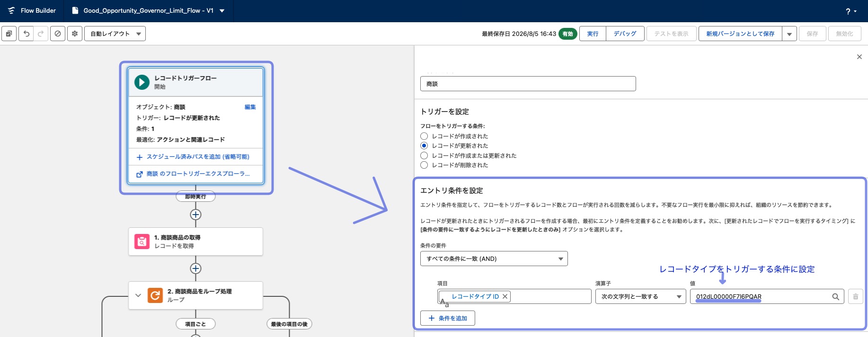Screen dimensions: 868x337
Task: Collapse the 商談商品をループ処理 chevron
Action: (138, 295)
